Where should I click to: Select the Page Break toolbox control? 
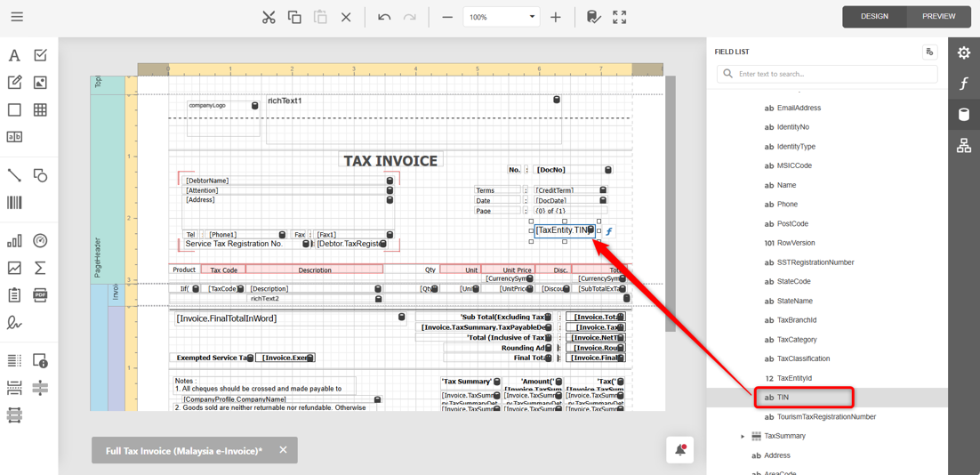click(13, 388)
